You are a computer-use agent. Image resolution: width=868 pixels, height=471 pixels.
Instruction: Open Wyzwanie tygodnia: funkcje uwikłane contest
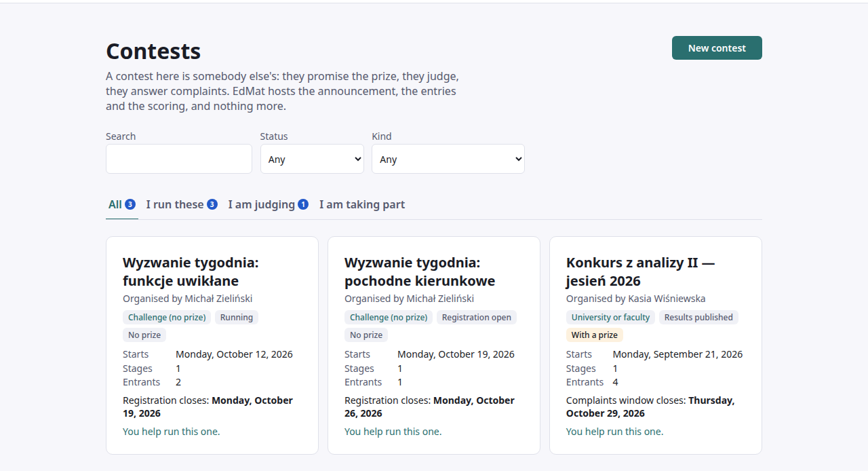(x=191, y=271)
